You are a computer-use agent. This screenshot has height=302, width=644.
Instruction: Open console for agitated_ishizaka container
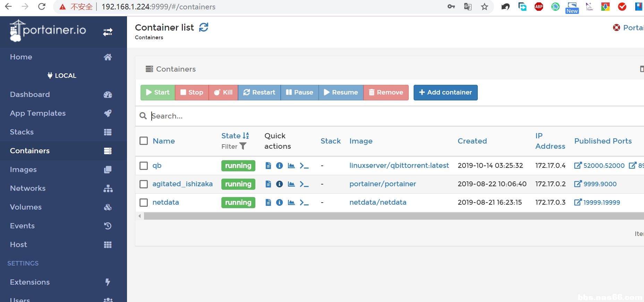pos(304,184)
